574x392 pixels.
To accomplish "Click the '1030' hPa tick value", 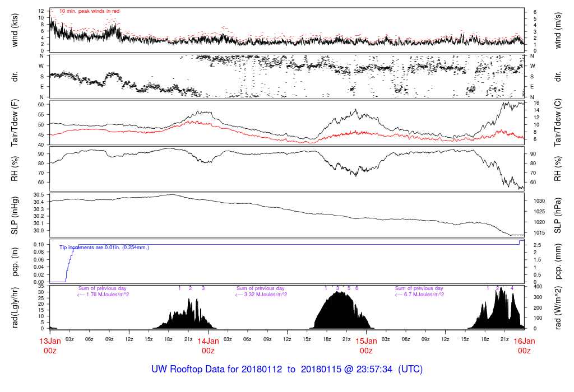I will pyautogui.click(x=539, y=200).
